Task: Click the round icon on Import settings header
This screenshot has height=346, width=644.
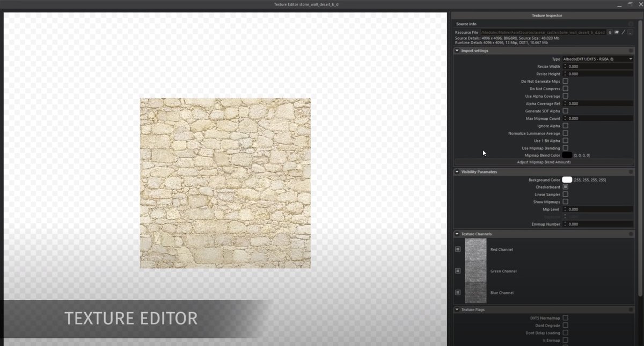Action: coord(631,51)
